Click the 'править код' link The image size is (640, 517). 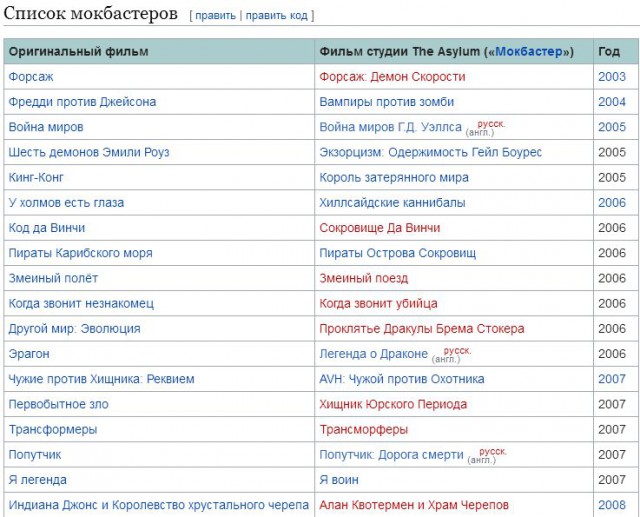pos(277,16)
